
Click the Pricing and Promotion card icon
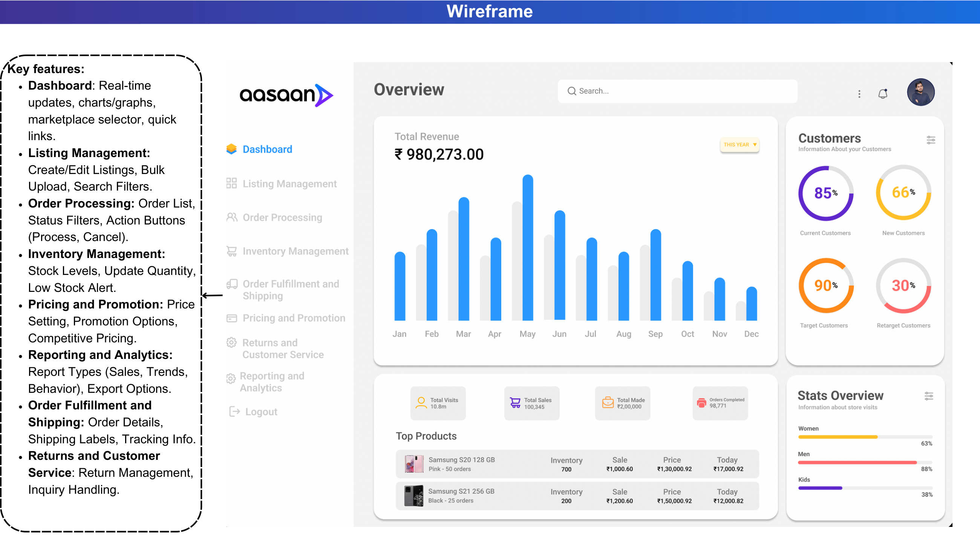[231, 318]
